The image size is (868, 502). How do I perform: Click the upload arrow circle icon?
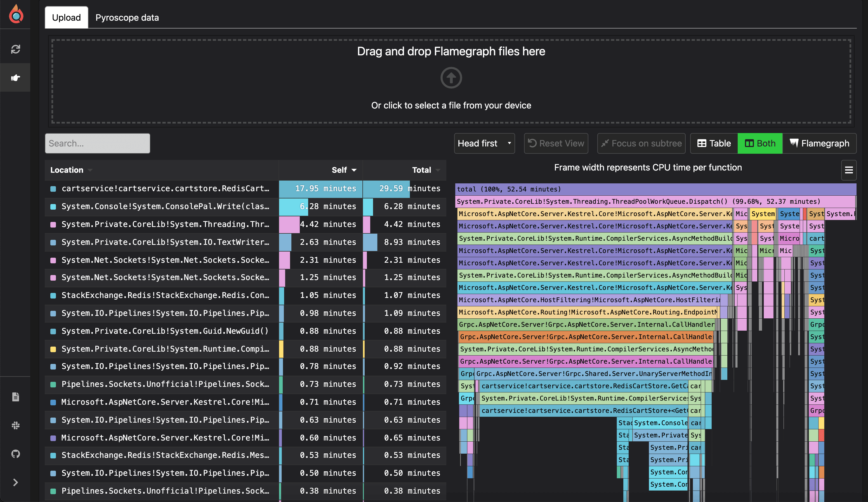point(451,78)
